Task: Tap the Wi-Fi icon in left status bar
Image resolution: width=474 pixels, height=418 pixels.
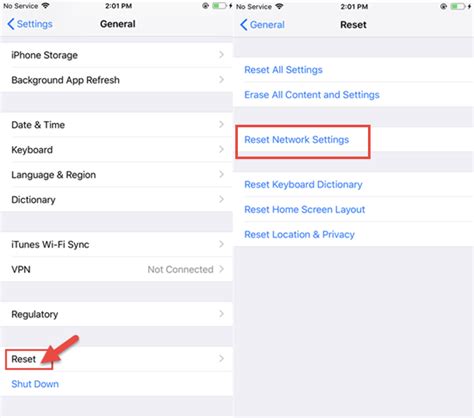Action: (45, 6)
